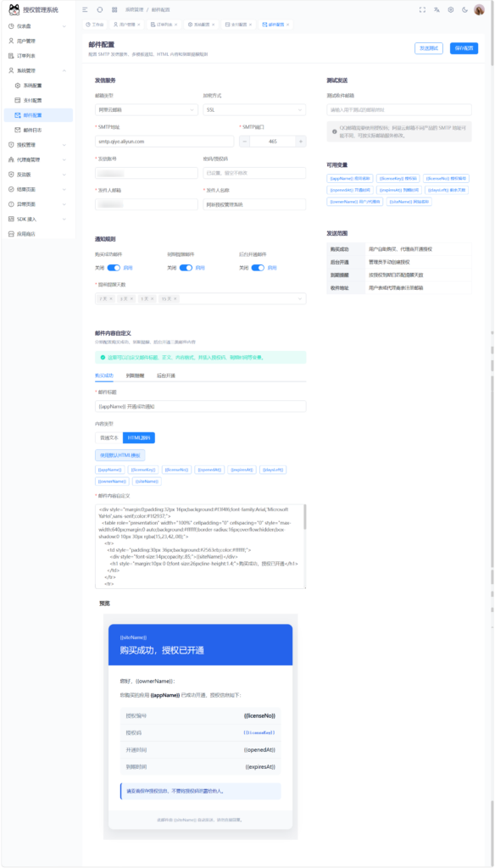
Task: Switch to the 购买成功 template tab
Action: 104,376
